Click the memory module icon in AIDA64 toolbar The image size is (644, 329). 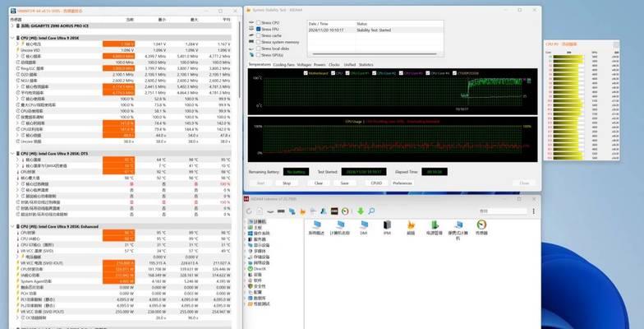click(281, 211)
